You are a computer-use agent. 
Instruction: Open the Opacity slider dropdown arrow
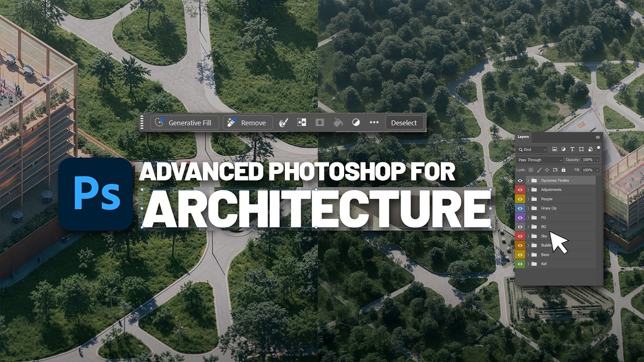[x=597, y=160]
